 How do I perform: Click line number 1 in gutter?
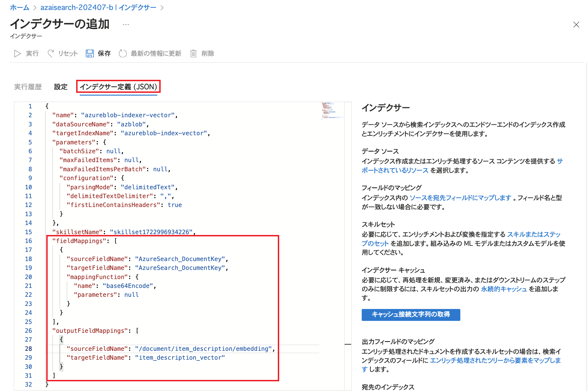(30, 106)
